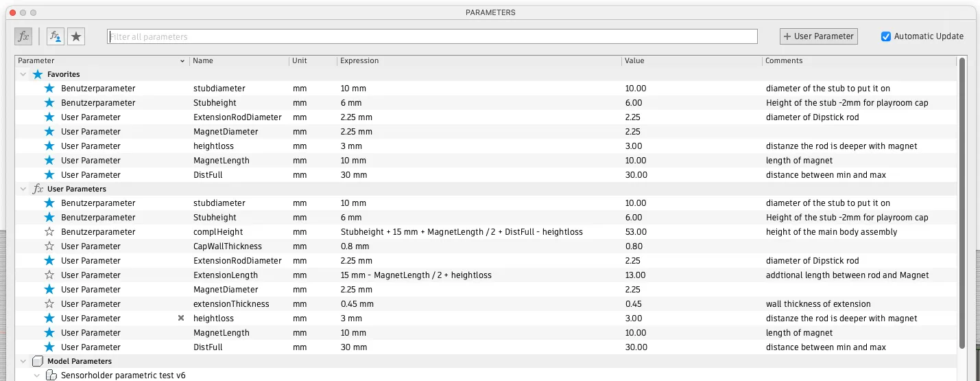
Task: Click the mm unit cell for CapWallThickness
Action: click(300, 246)
